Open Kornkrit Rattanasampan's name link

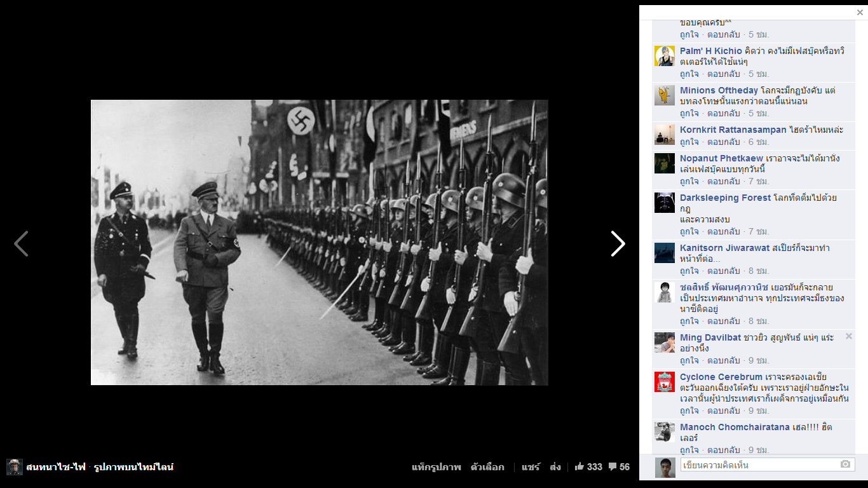pos(733,130)
